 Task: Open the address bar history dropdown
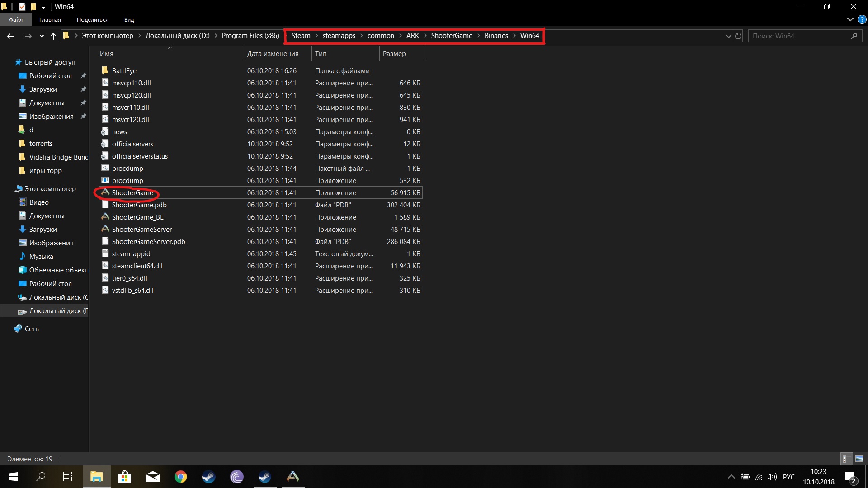coord(728,36)
